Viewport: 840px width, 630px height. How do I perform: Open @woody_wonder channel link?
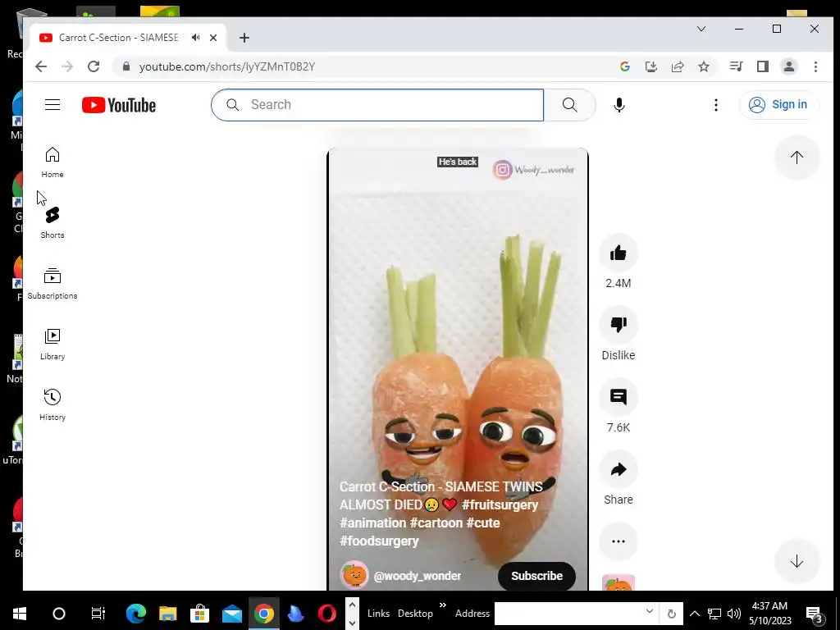(418, 576)
